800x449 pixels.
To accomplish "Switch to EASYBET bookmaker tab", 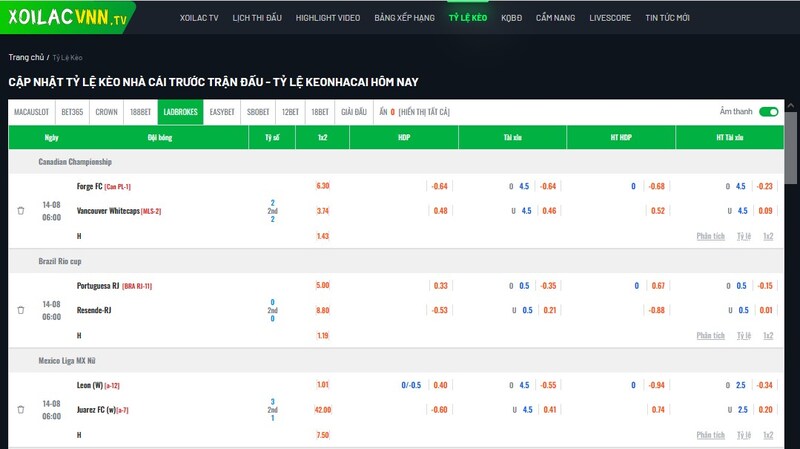I will 222,112.
